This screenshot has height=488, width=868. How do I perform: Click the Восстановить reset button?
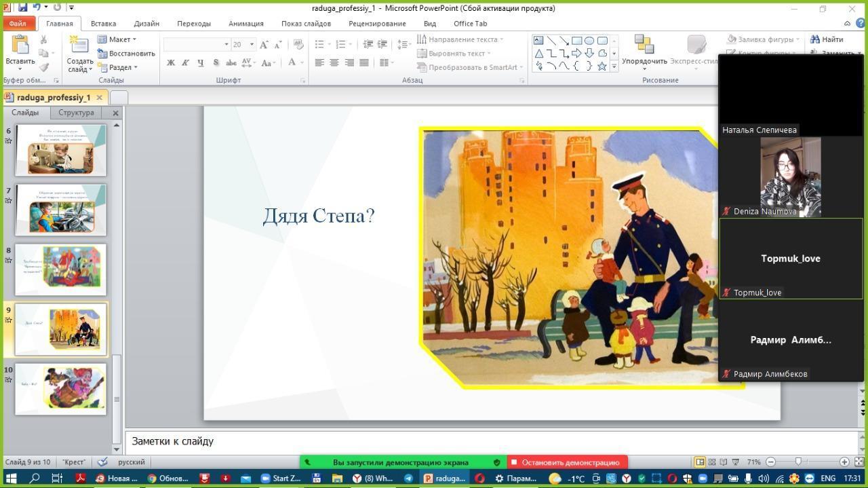tap(126, 54)
